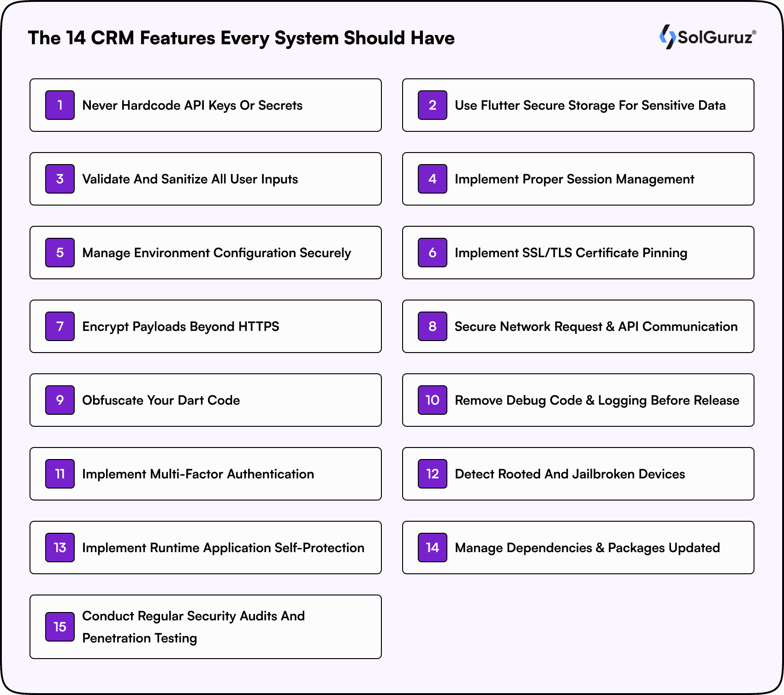Select the number 15 badge
The image size is (784, 695).
coord(59,627)
